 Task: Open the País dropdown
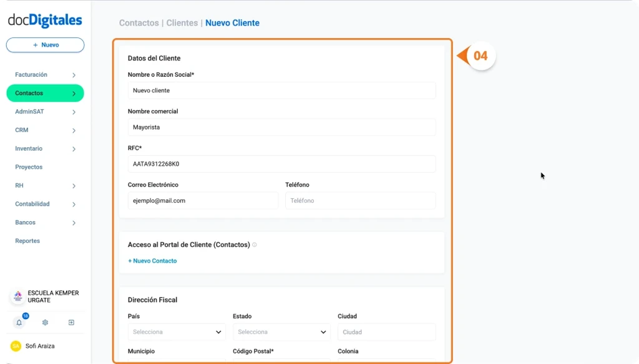pos(177,332)
